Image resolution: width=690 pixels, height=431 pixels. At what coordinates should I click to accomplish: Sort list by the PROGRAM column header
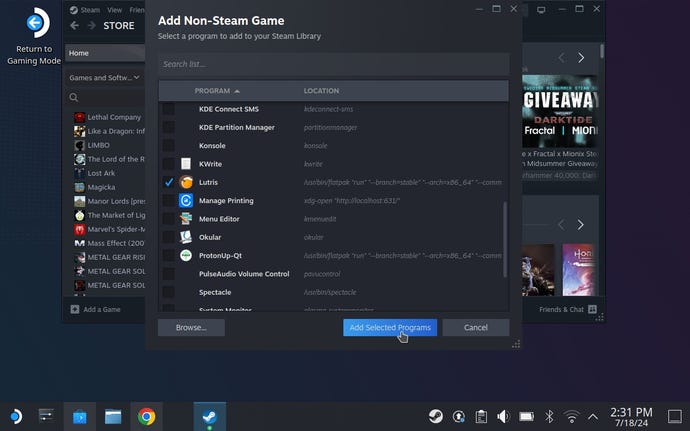216,91
